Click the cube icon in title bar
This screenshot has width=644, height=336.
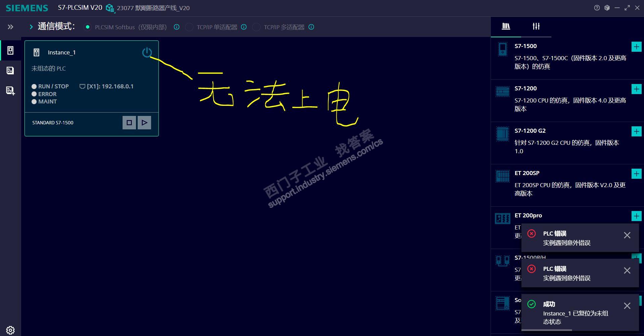607,8
